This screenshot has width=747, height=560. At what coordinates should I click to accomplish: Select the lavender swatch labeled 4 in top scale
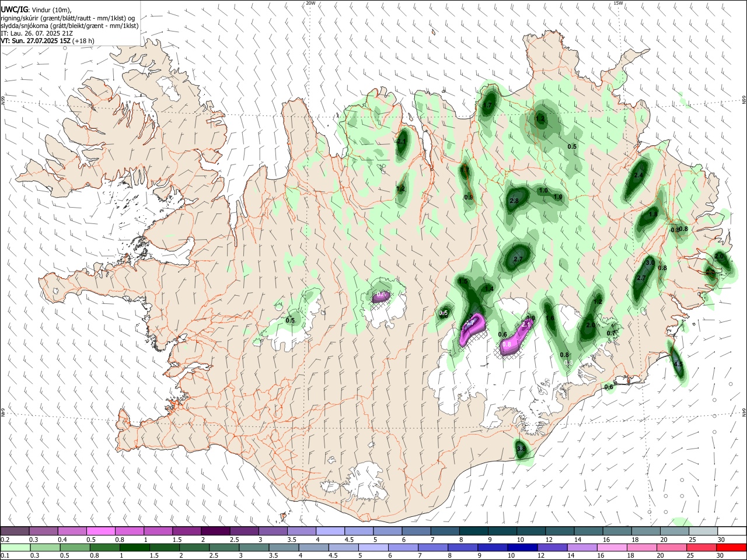point(329,531)
